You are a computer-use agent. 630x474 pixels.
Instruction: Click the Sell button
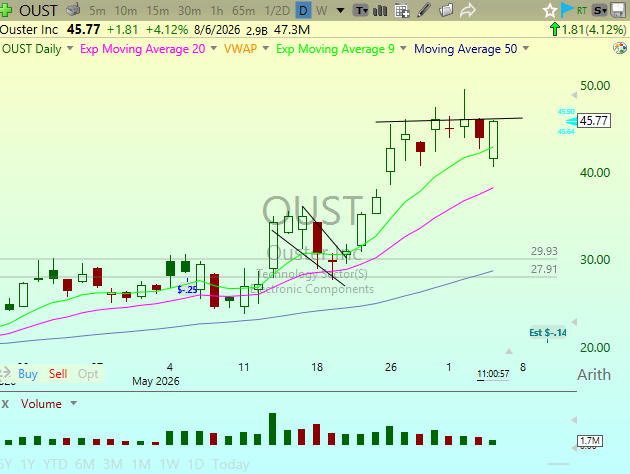pyautogui.click(x=58, y=374)
